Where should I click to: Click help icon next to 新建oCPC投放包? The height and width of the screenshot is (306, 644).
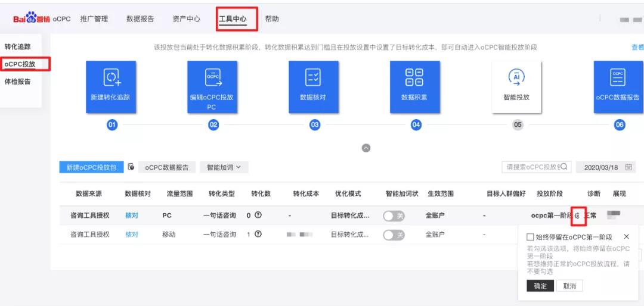point(131,167)
